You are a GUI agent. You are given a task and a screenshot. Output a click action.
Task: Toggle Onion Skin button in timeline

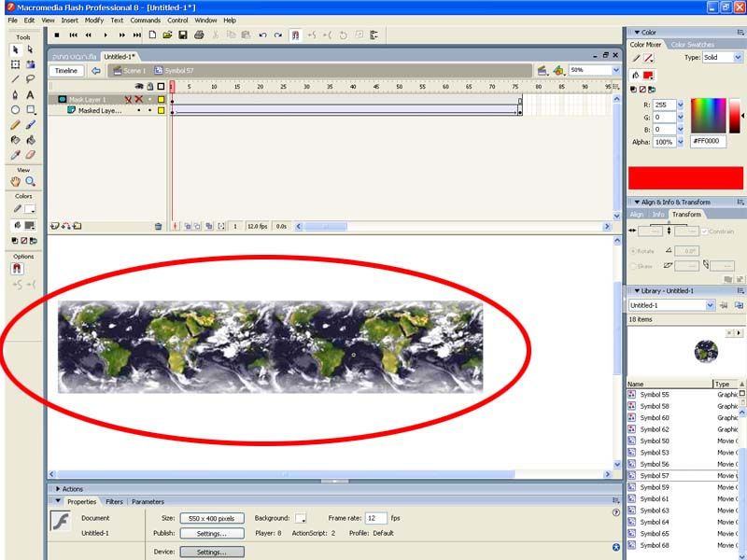point(188,226)
